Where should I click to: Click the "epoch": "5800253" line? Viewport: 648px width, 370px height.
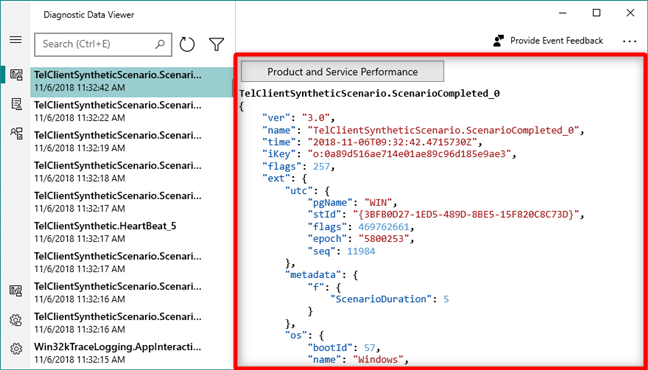[360, 239]
